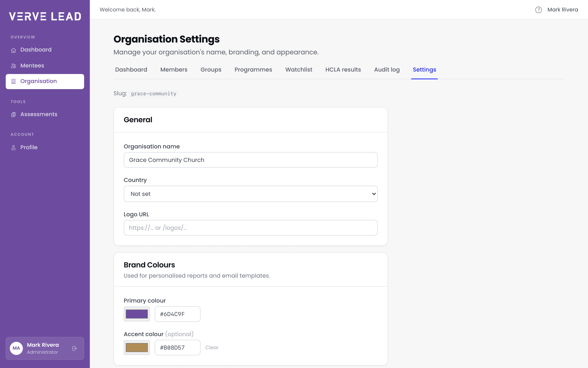588x368 pixels.
Task: Click the Organisation building icon
Action: coord(13,81)
